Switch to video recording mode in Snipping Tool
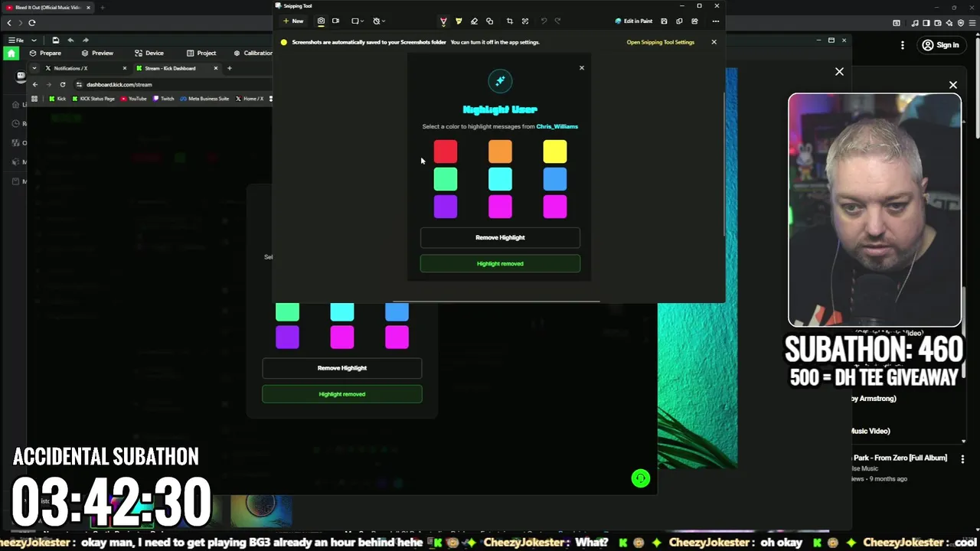The height and width of the screenshot is (551, 980). [x=335, y=21]
